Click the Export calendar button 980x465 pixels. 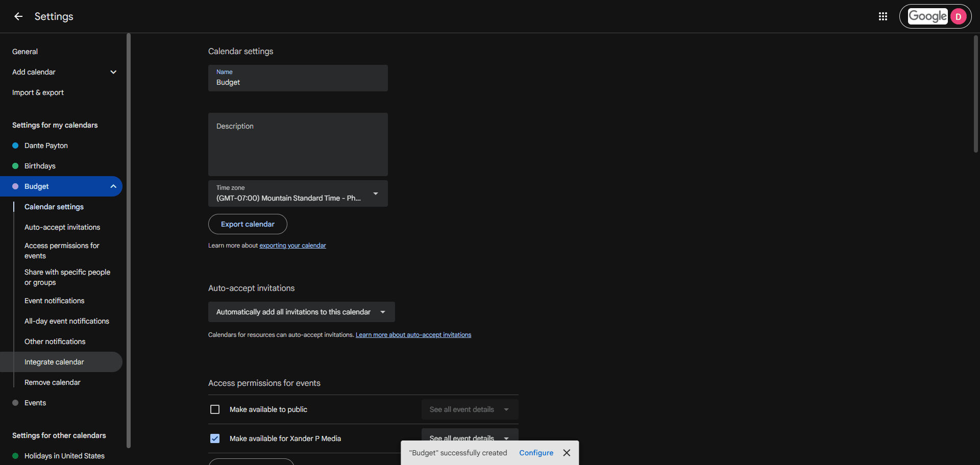point(248,224)
